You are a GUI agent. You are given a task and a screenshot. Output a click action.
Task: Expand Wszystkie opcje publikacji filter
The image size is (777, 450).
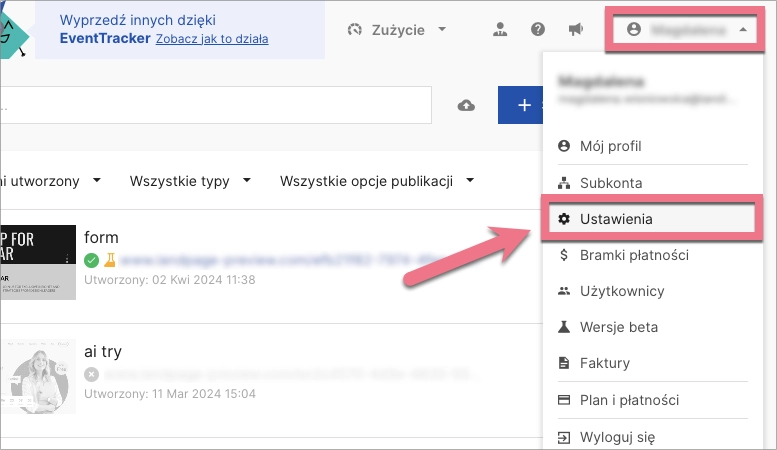pos(376,181)
